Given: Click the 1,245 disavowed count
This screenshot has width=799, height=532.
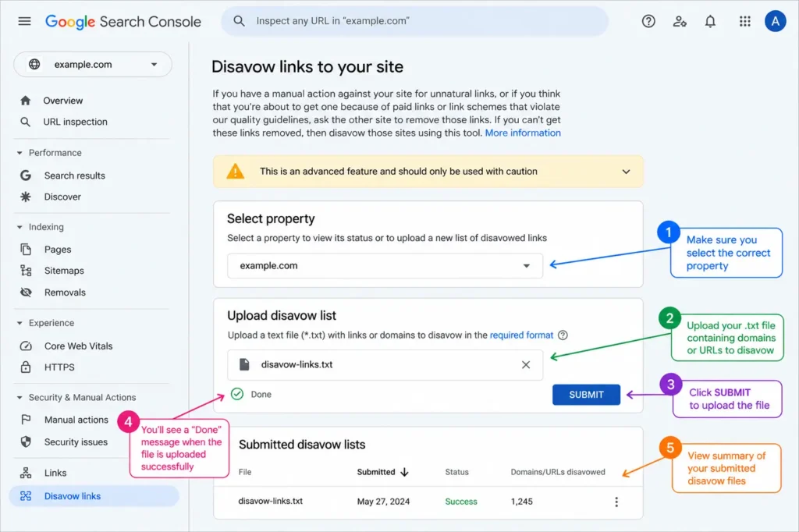Looking at the screenshot, I should pos(522,502).
